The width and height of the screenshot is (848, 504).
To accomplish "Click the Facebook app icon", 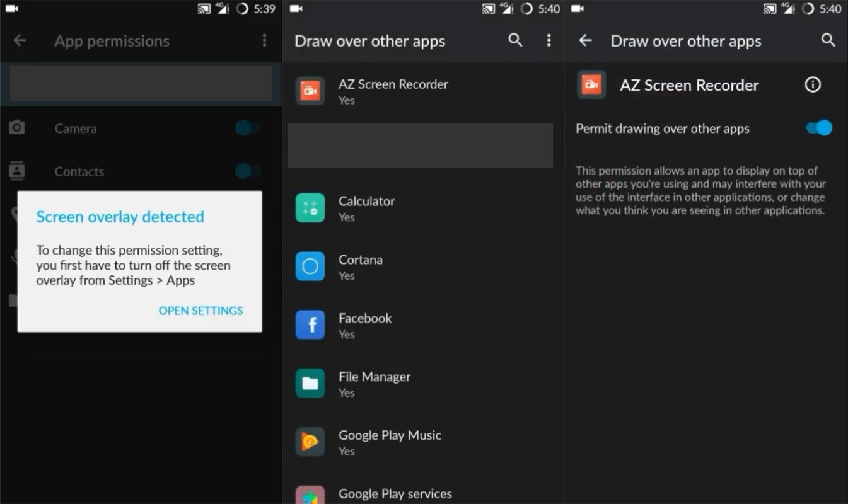I will pyautogui.click(x=310, y=325).
